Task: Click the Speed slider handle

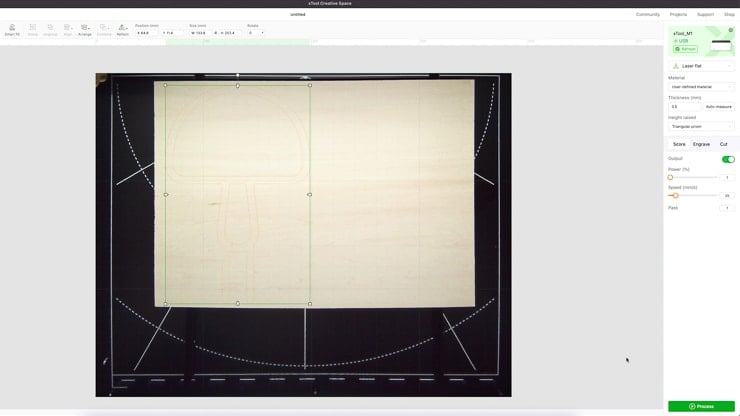Action: point(676,196)
